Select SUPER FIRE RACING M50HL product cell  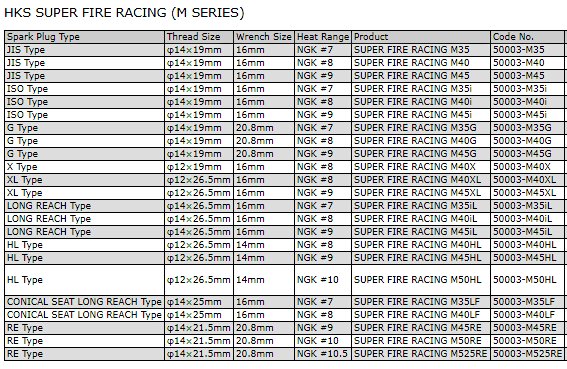click(x=421, y=280)
